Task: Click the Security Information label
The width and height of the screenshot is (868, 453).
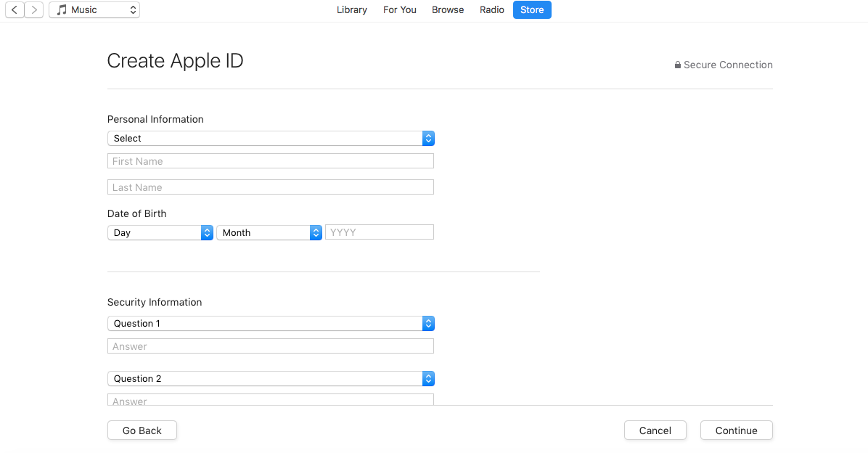Action: [x=155, y=302]
